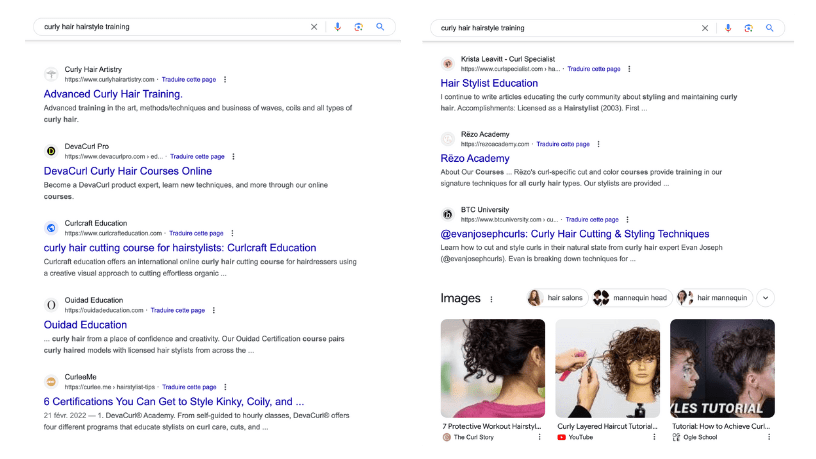Open the Hair Stylist Education link
This screenshot has width=816, height=459.
tap(489, 83)
